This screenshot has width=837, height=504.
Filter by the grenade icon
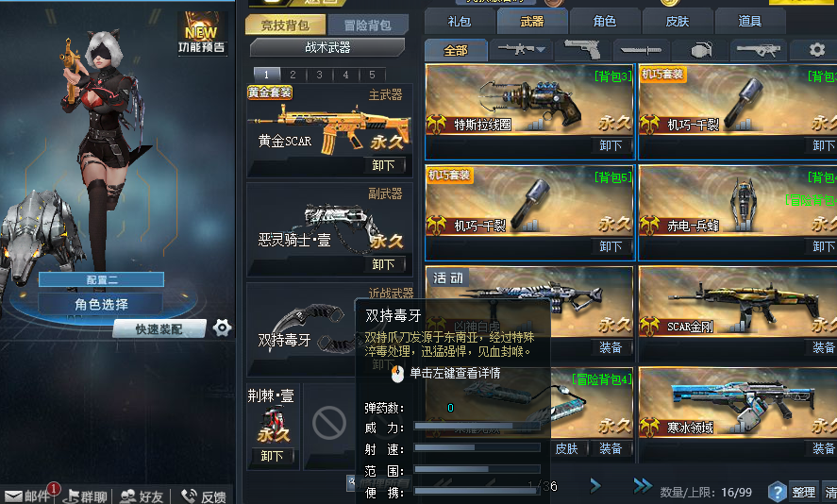click(x=701, y=50)
